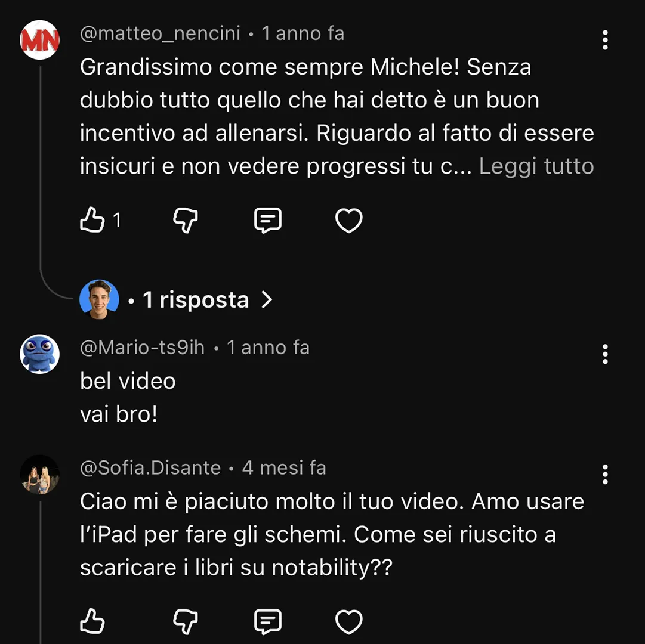Reply to matteo_nencini's comment via speech bubble

(x=268, y=220)
